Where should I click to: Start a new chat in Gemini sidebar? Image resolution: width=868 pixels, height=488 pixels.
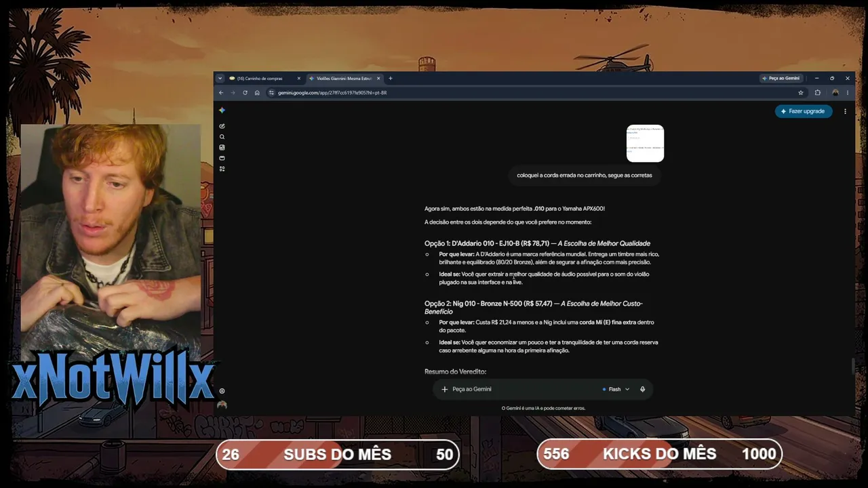222,126
